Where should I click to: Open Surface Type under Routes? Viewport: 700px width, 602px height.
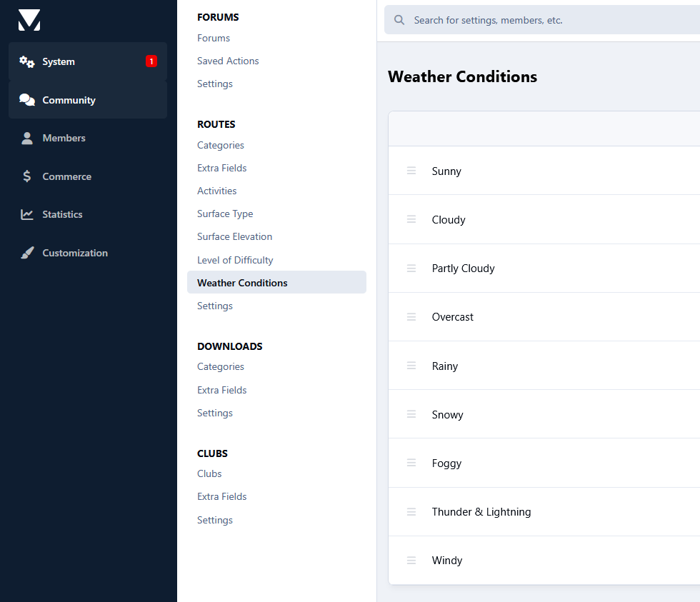(x=225, y=214)
